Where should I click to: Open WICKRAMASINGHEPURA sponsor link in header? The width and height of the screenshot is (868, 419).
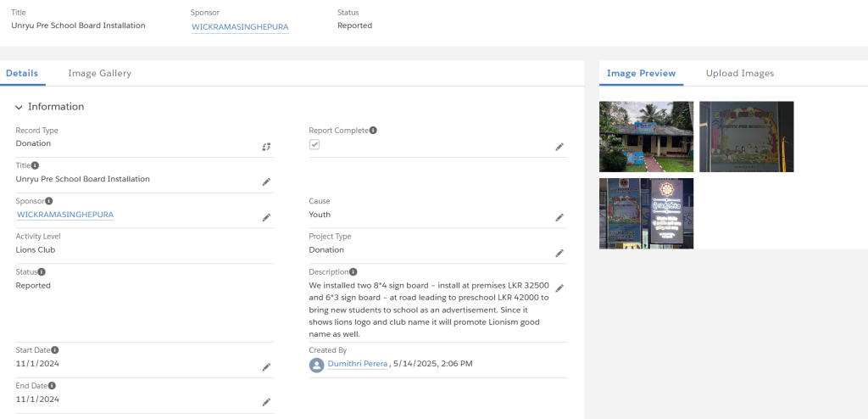[240, 26]
